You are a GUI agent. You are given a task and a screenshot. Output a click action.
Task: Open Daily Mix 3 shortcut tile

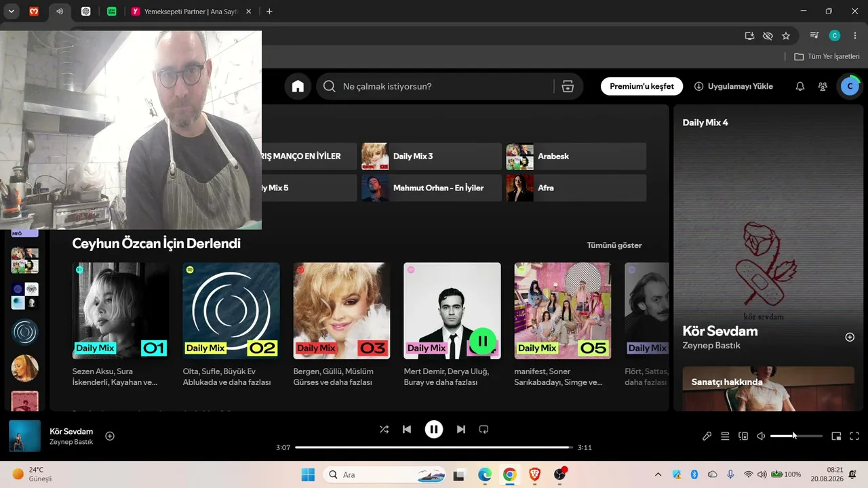tap(431, 156)
